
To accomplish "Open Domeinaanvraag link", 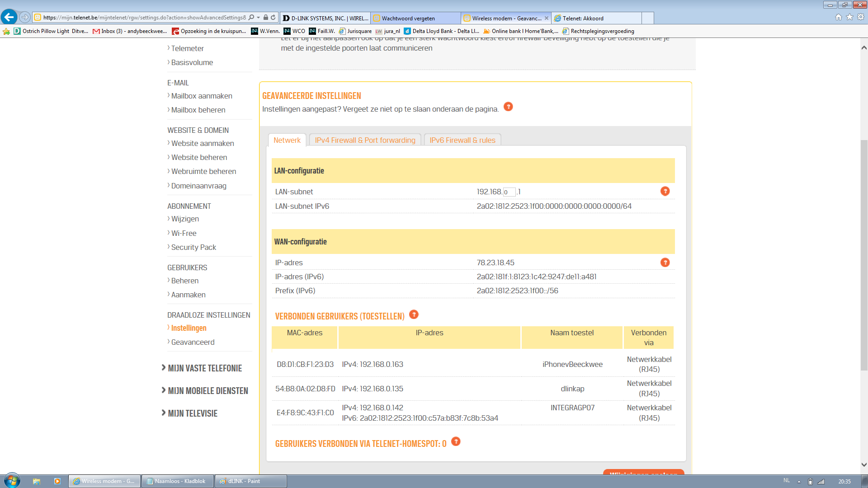I will tap(198, 186).
